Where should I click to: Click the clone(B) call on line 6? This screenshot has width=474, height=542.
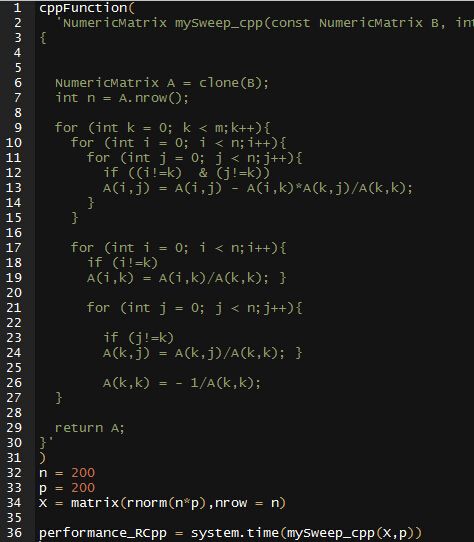point(233,83)
